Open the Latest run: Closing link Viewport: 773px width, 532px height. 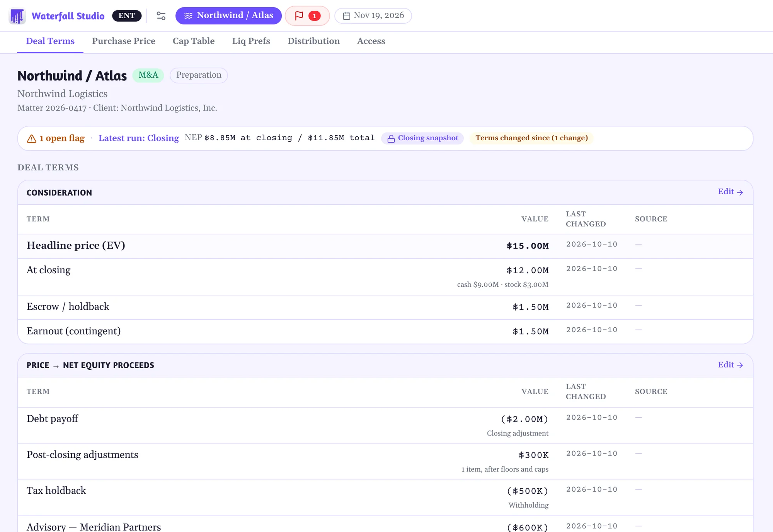click(x=139, y=138)
